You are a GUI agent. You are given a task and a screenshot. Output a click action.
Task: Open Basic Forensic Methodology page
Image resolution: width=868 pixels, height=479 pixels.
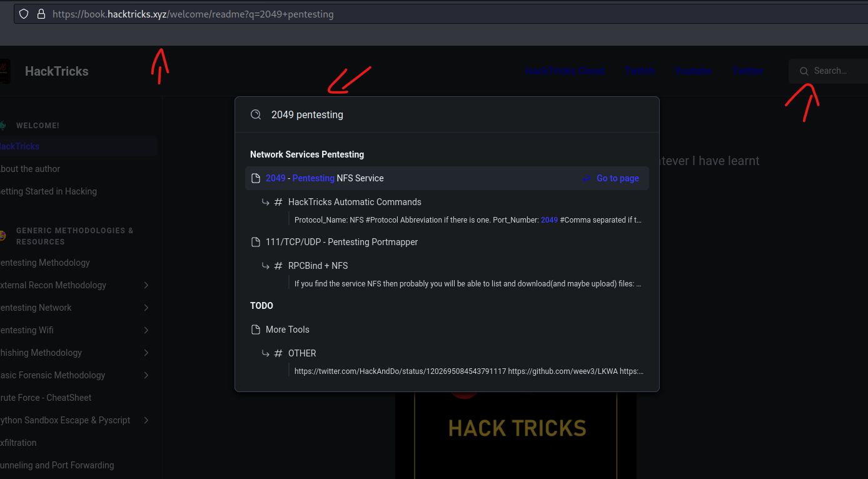coord(53,375)
